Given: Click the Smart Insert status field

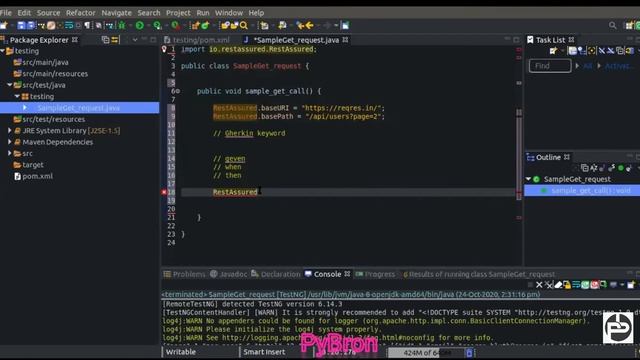Looking at the screenshot, I should (264, 352).
